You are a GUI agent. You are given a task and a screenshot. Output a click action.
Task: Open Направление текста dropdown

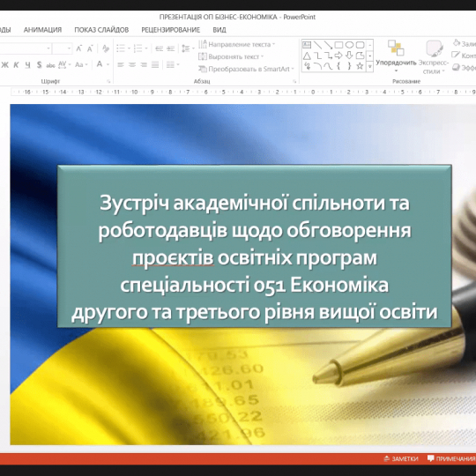(237, 45)
